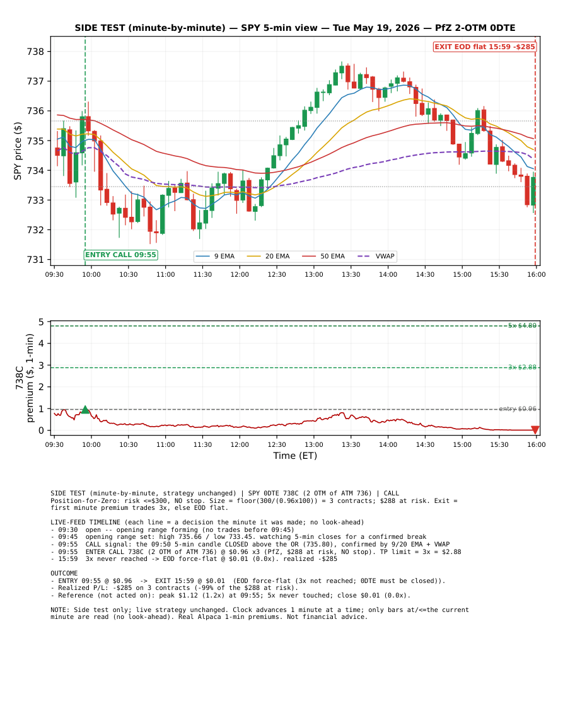Click the 09:55 ENTER CALL 738C line
The width and height of the screenshot is (563, 728).
tap(256, 552)
